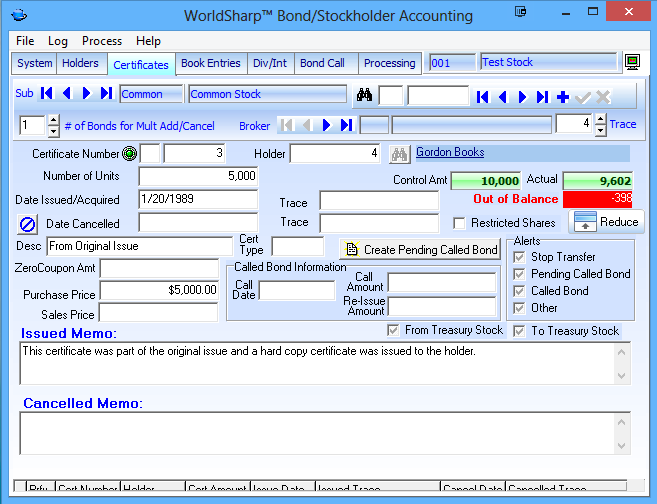The image size is (657, 504).
Task: Jump to first Sub record
Action: point(47,94)
